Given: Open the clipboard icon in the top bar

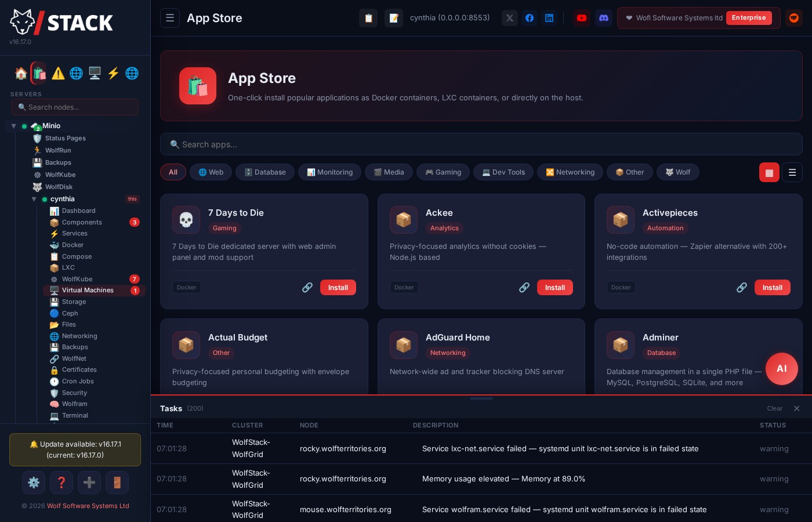Looking at the screenshot, I should coord(368,18).
